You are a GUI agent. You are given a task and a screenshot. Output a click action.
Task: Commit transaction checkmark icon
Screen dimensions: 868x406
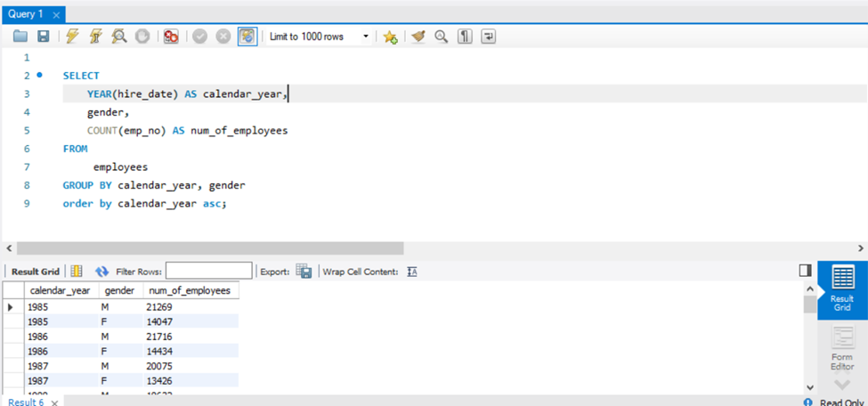(x=199, y=37)
